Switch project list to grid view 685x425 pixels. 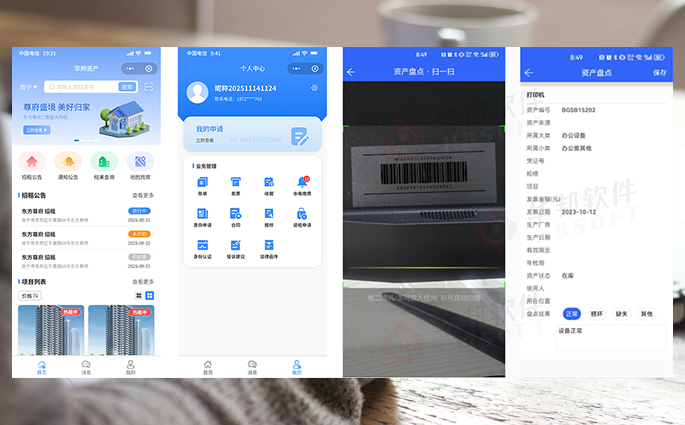149,296
